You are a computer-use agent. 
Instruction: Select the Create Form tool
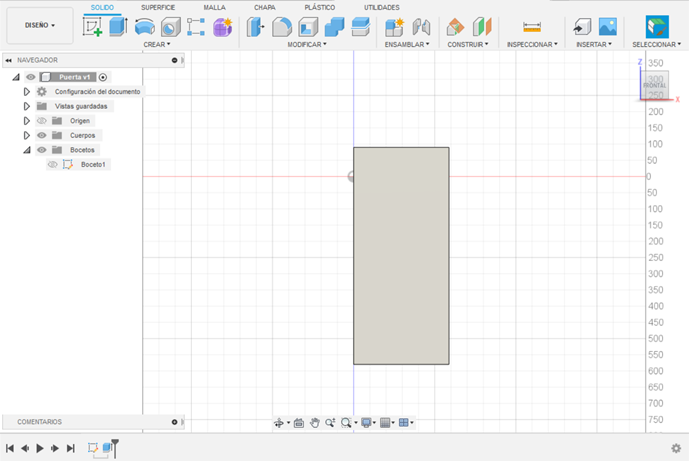coord(223,27)
